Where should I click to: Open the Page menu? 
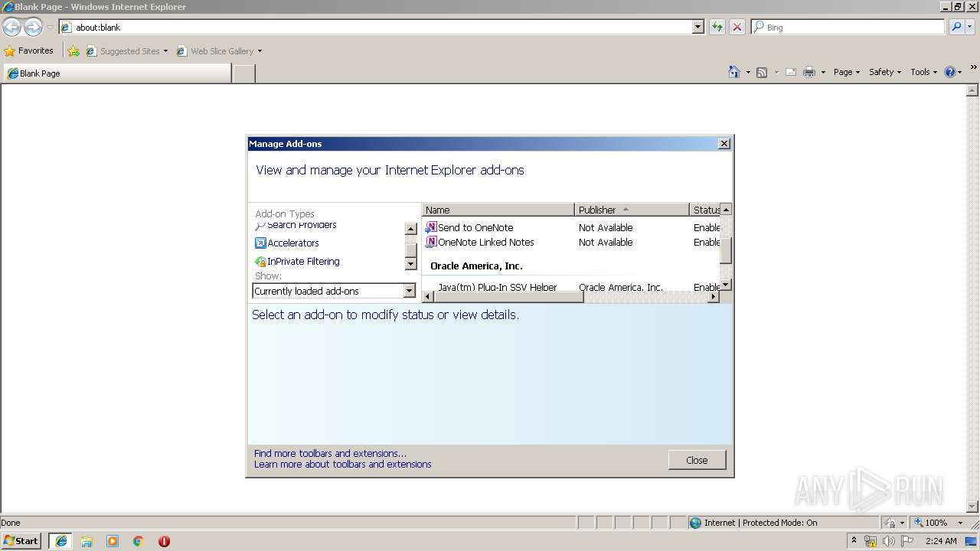click(x=847, y=72)
